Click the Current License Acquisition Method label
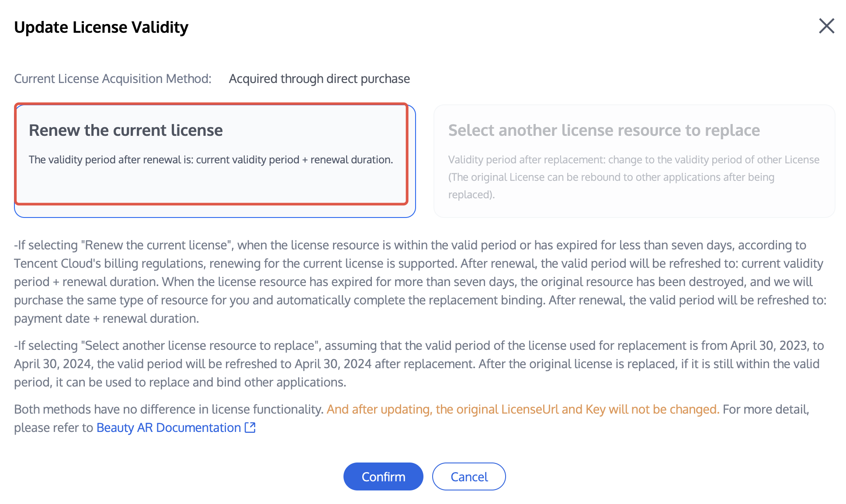 pyautogui.click(x=113, y=79)
